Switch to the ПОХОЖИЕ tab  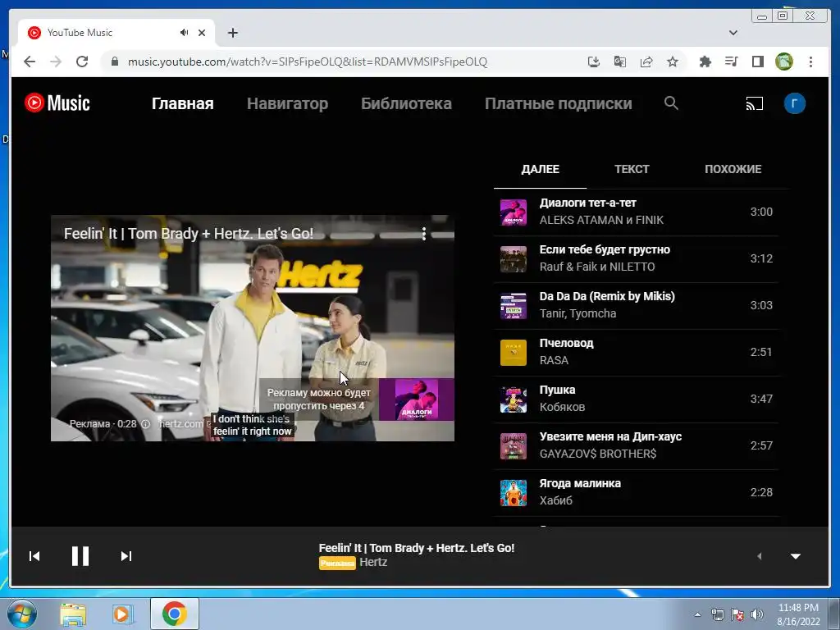point(733,169)
